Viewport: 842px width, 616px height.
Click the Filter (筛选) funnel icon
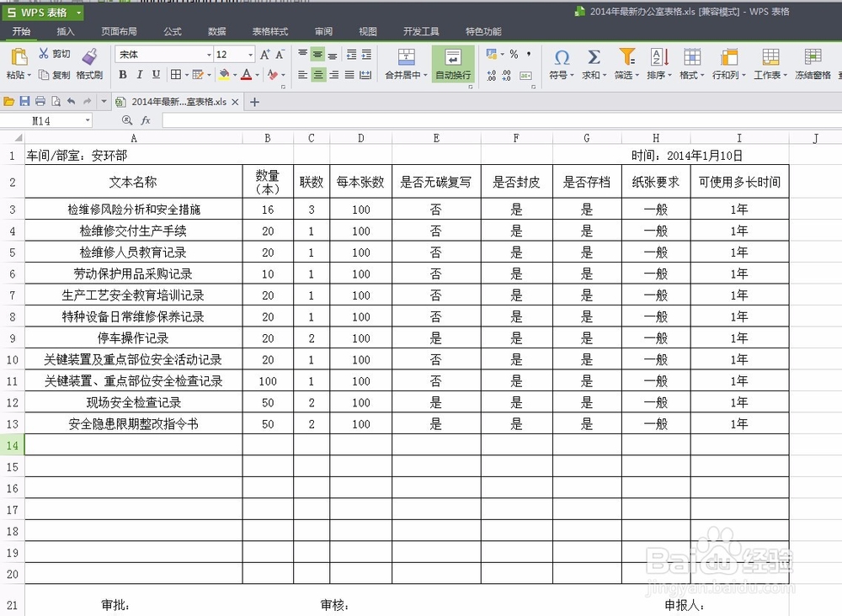coord(626,57)
